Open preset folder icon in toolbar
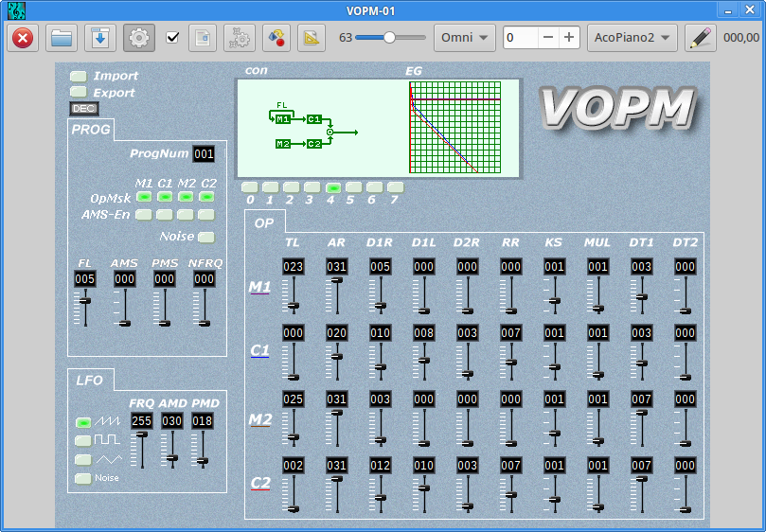Viewport: 766px width, 532px height. 62,38
